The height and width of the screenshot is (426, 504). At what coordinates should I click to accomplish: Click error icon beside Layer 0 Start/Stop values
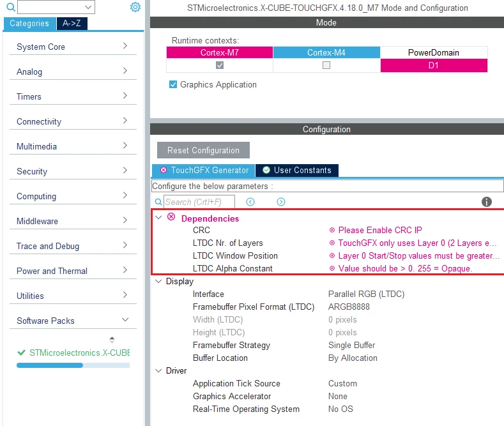pos(332,255)
